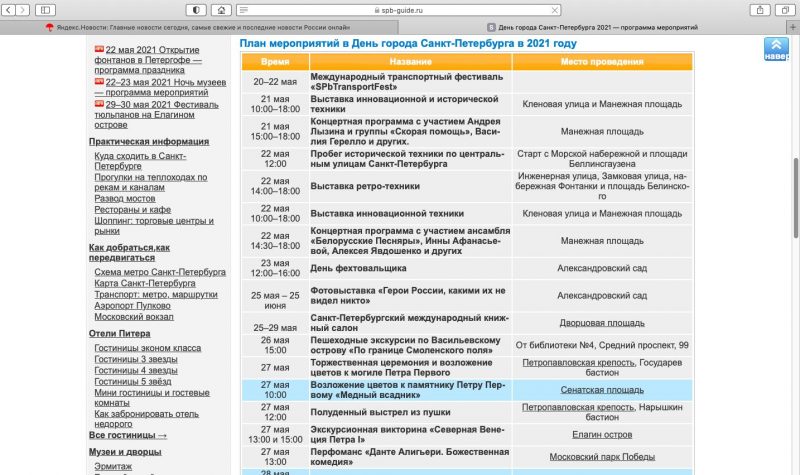Image resolution: width=800 pixels, height=475 pixels.
Task: Go to the home page icon
Action: [222, 9]
